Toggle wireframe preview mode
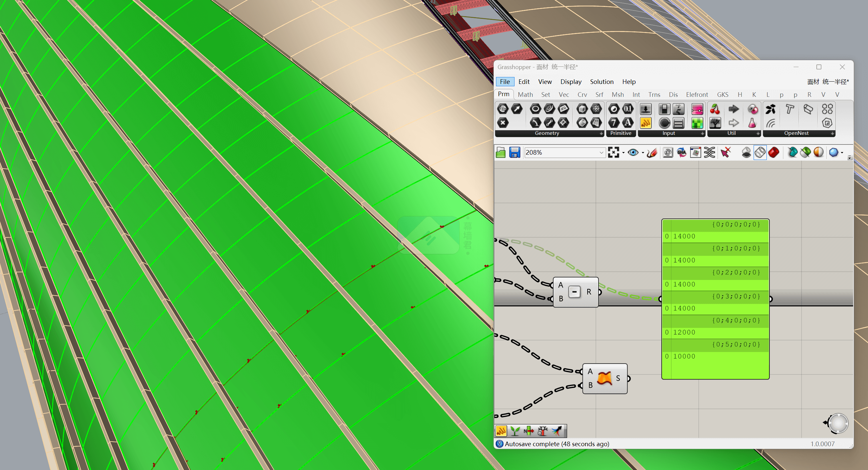Viewport: 868px width, 470px height. [760, 153]
